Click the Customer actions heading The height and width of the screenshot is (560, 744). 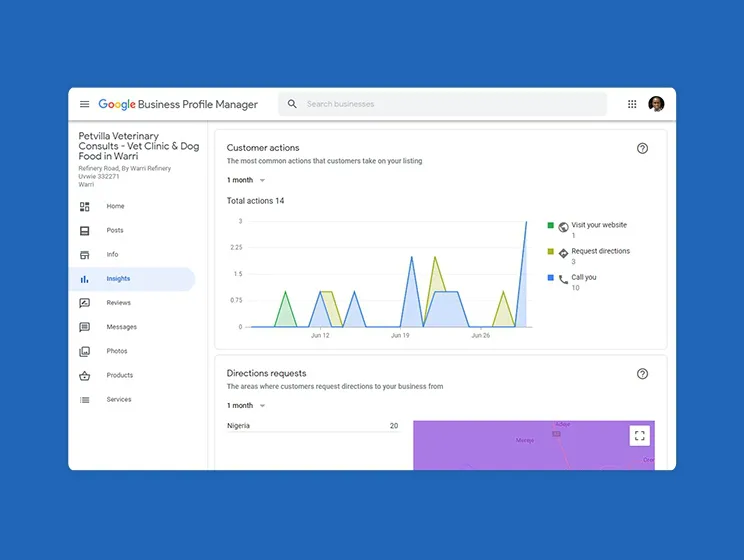[263, 148]
